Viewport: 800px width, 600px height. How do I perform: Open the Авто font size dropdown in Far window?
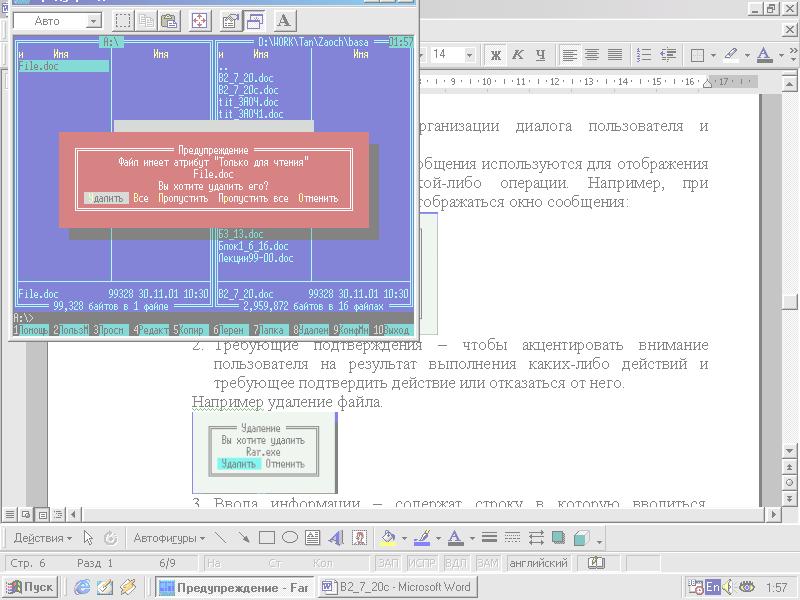[93, 21]
